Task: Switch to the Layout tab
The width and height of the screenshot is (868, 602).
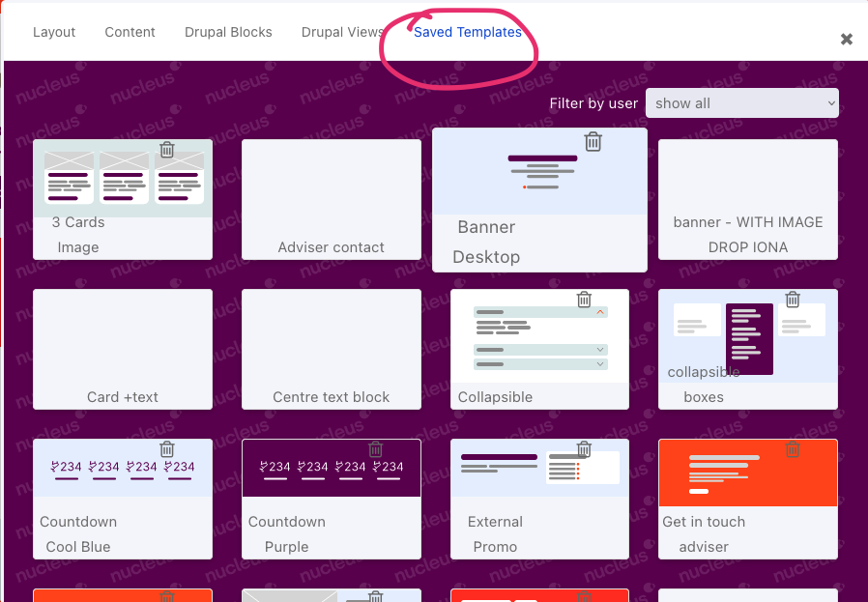Action: [54, 32]
